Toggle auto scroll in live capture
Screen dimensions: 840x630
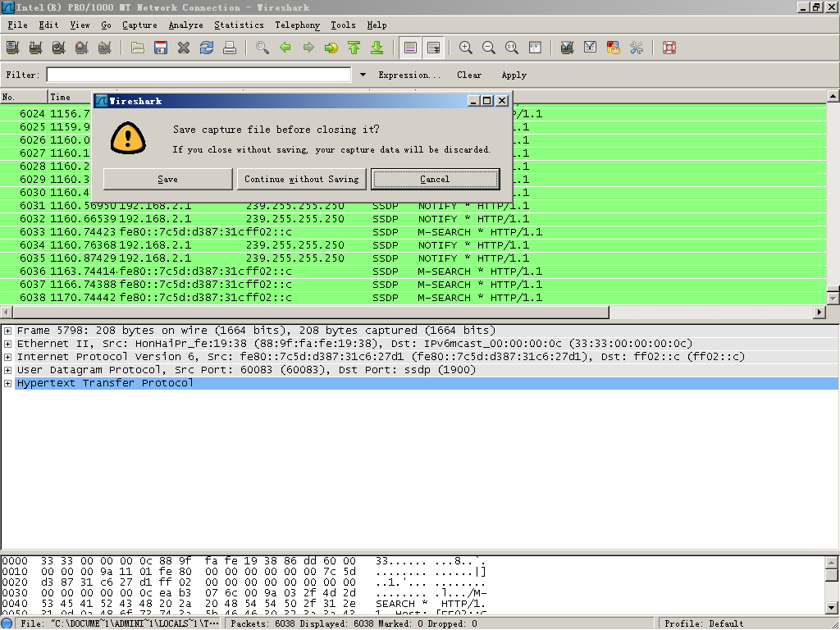[433, 48]
